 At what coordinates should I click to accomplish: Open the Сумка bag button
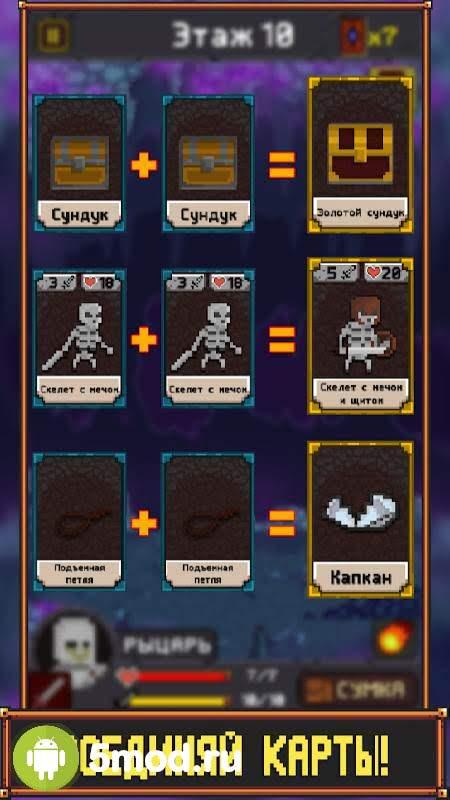[358, 690]
